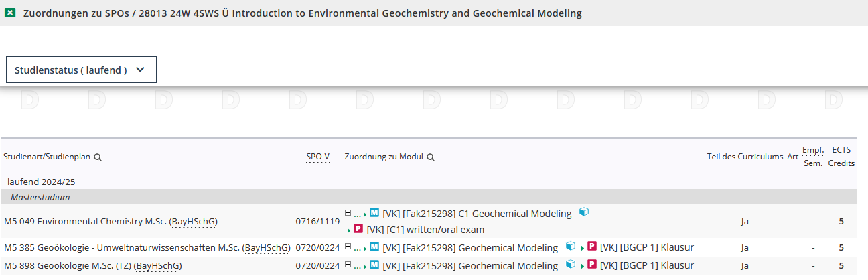The image size is (868, 280).
Task: Click the green Excel export icon
Action: click(x=11, y=13)
